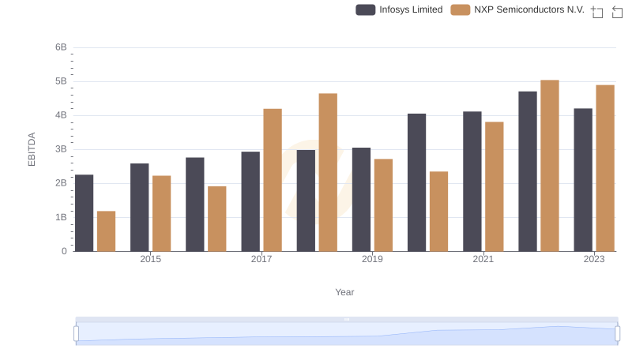The width and height of the screenshot is (632, 364).
Task: Click the 1B y-axis label
Action: click(61, 217)
